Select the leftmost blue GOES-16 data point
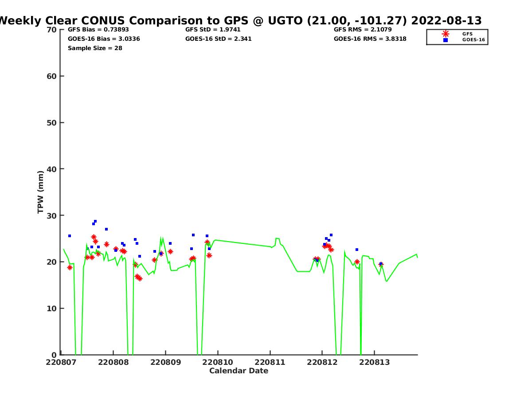The image size is (532, 399). coord(70,236)
